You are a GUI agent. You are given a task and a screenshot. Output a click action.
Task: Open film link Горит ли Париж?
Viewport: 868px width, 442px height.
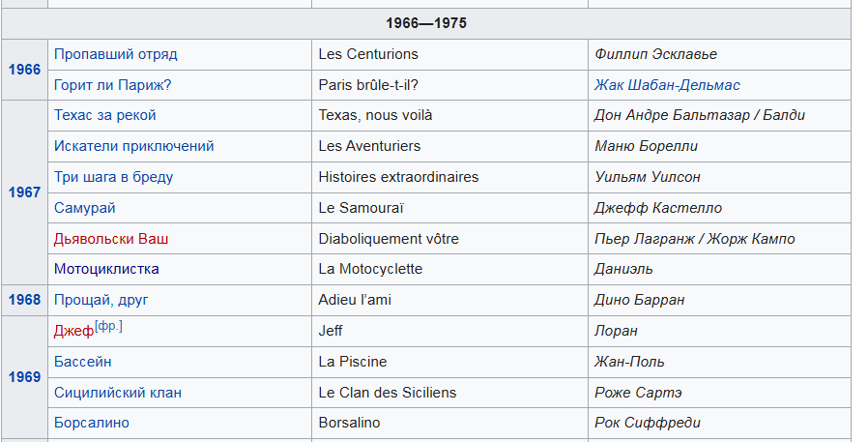pos(112,85)
